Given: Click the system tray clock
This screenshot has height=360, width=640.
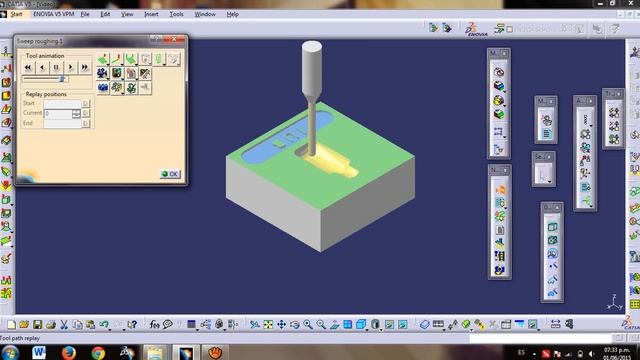Looking at the screenshot, I should (617, 353).
